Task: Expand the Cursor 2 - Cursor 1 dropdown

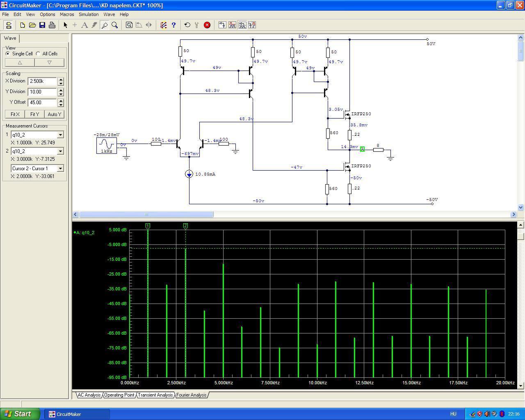Action: (x=60, y=169)
